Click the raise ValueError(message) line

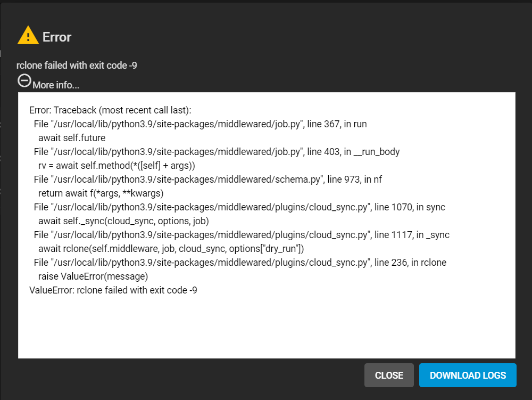click(93, 276)
